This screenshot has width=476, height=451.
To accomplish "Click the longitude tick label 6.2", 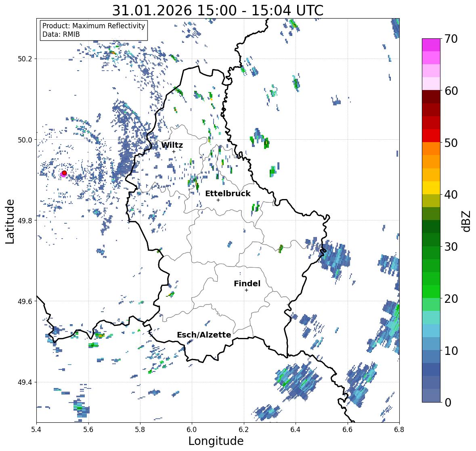I will 244,430.
